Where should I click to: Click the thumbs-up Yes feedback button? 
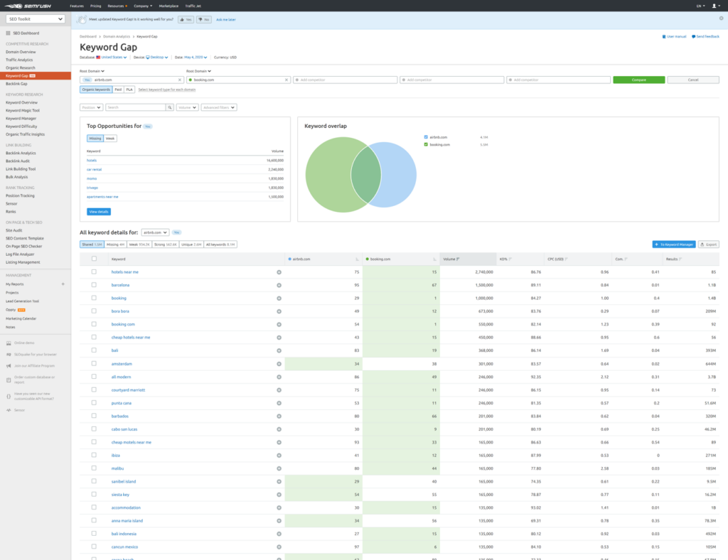tap(186, 19)
